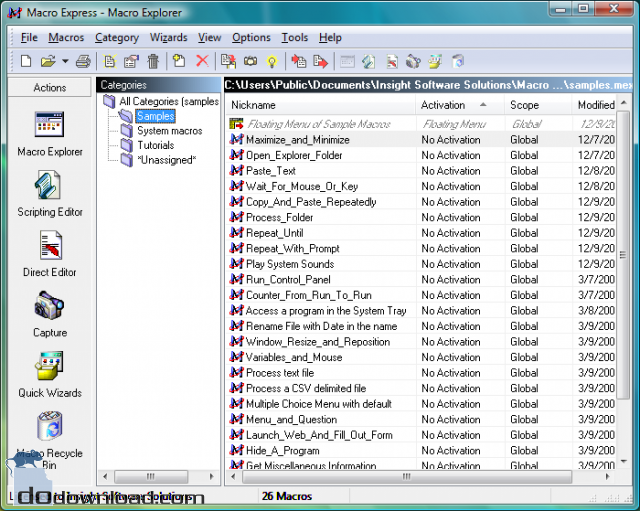Select the Process a CSV delimited file macro
640x511 pixels.
(421, 388)
